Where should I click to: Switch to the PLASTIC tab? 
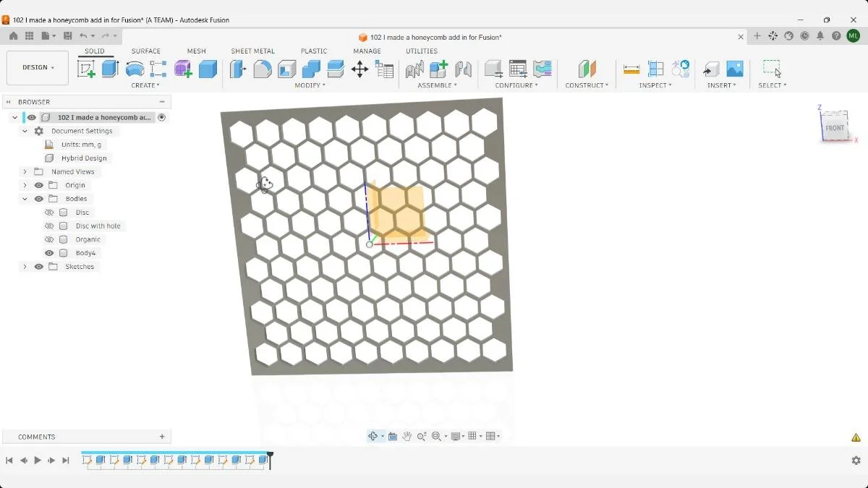tap(314, 51)
